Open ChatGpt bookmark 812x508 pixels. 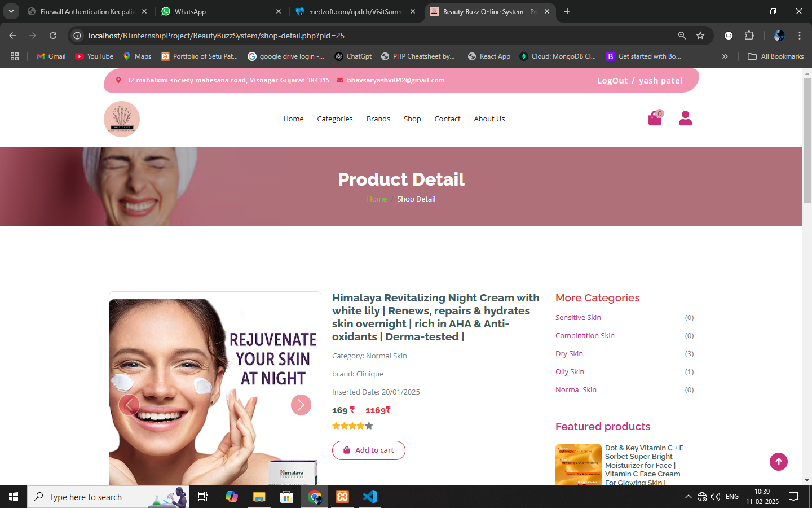click(353, 56)
